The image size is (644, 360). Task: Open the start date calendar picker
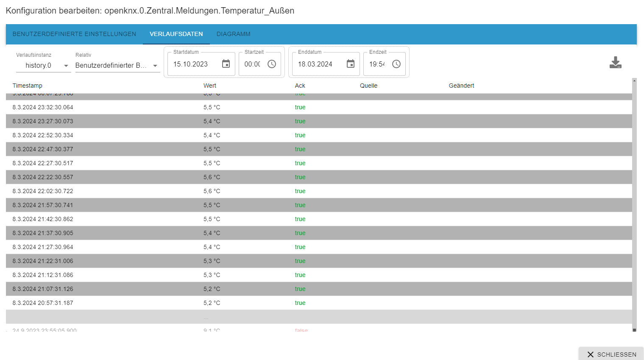tap(226, 64)
